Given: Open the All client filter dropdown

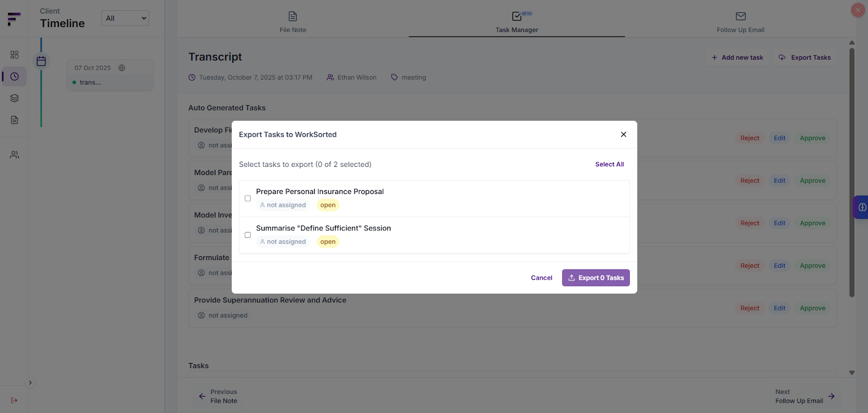Looking at the screenshot, I should 125,18.
